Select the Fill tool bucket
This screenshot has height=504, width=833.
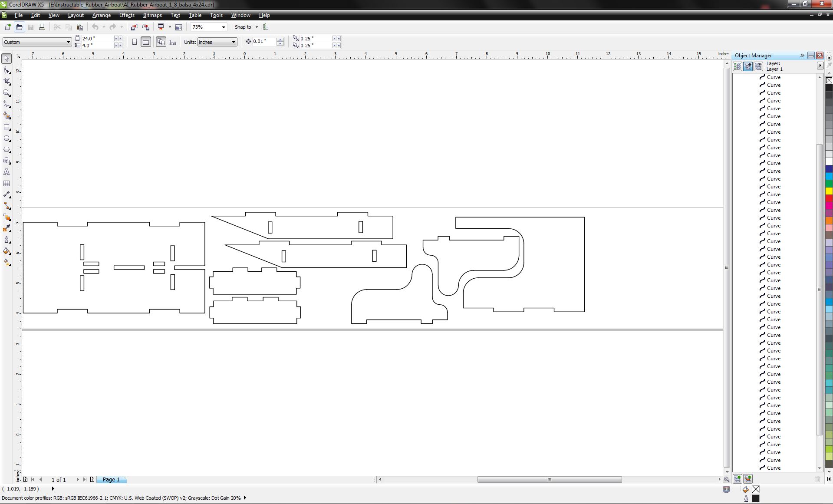[x=7, y=251]
